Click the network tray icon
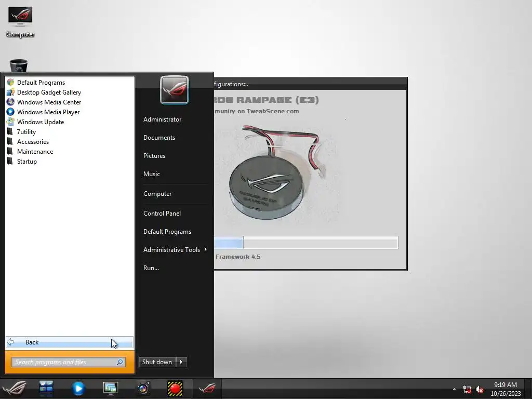532x399 pixels. pos(467,390)
